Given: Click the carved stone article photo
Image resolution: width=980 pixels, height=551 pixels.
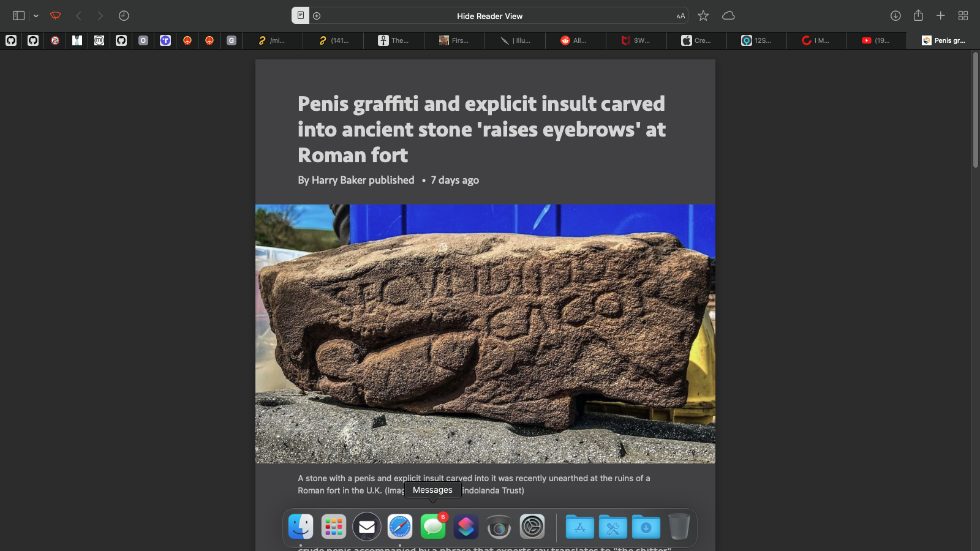Looking at the screenshot, I should click(x=485, y=334).
